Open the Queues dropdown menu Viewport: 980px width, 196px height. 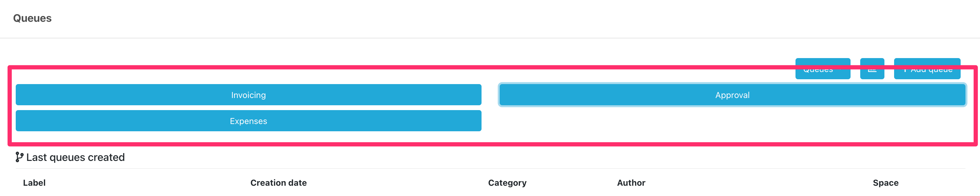(823, 69)
